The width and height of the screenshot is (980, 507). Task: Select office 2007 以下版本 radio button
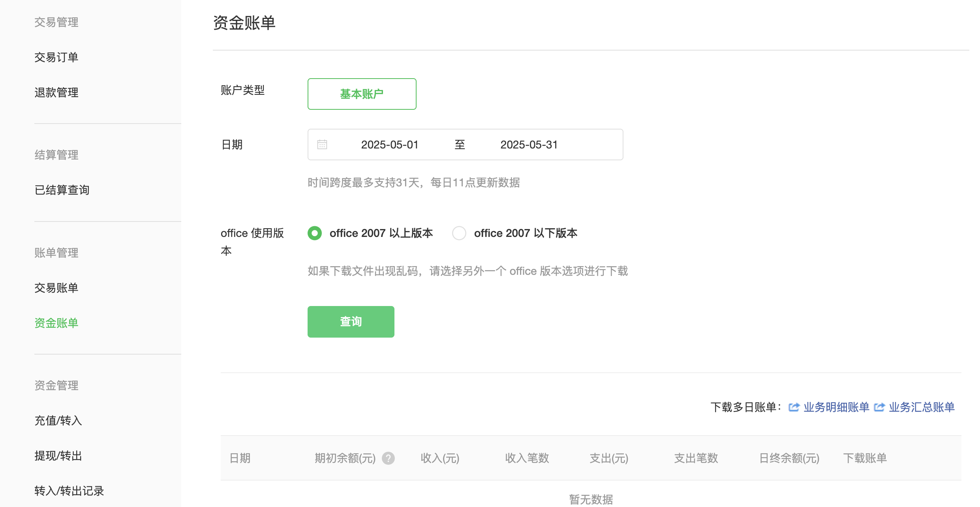[x=459, y=233]
